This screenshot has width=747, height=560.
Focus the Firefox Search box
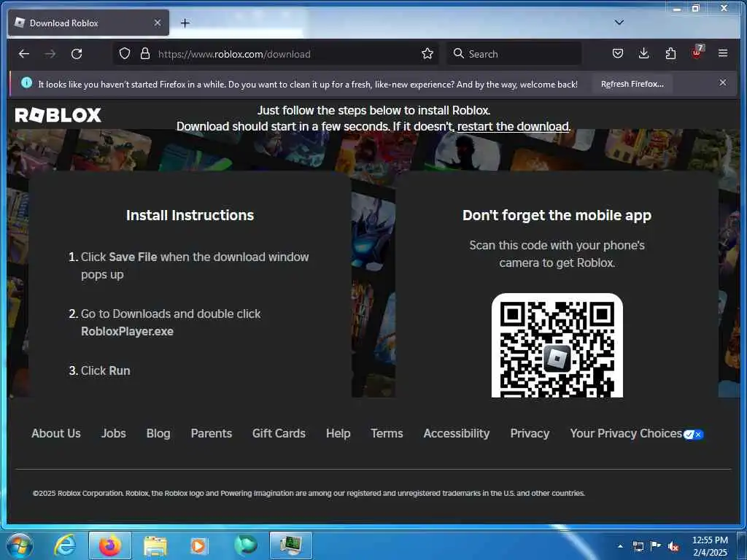(x=514, y=54)
